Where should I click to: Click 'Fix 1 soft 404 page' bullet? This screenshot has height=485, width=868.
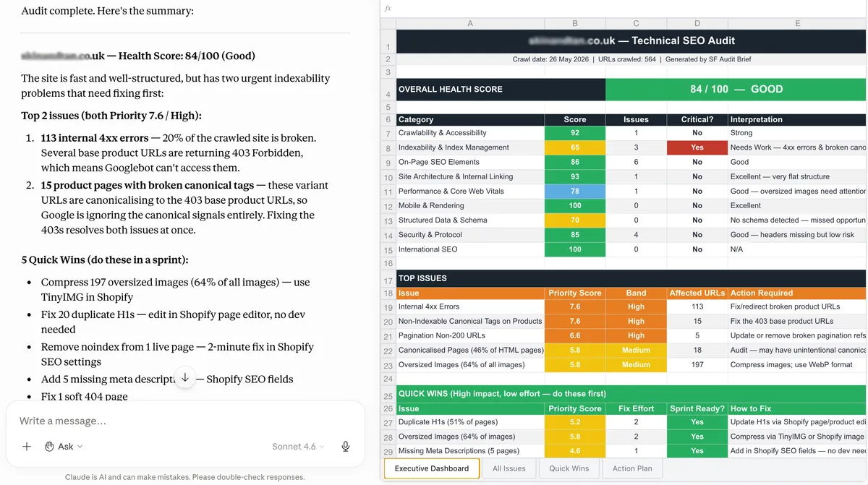tap(84, 396)
